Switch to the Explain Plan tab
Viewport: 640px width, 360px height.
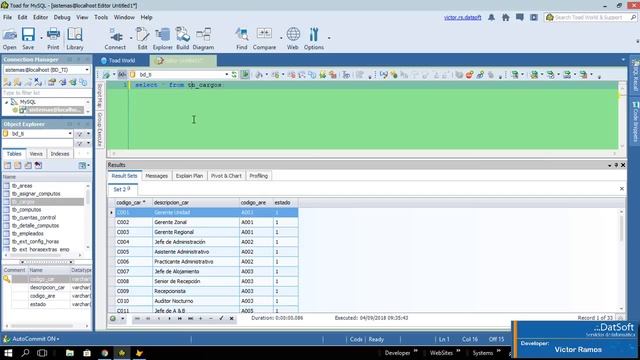tap(189, 176)
